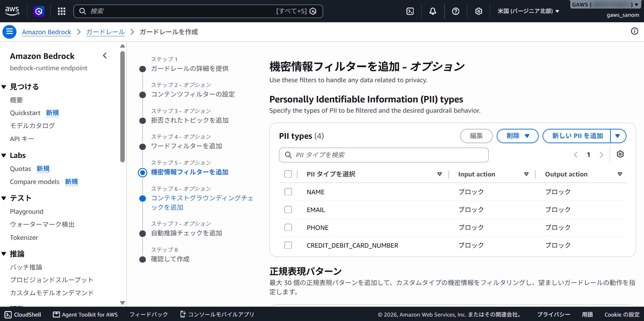Launch CloudShell from the top bar icon
Viewport: 644px width, 321px height.
(x=410, y=11)
